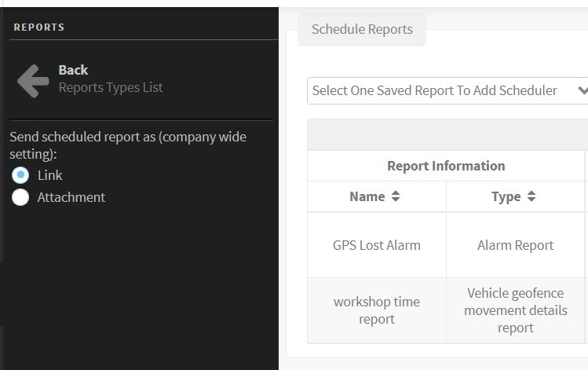Go back to Reports Types List
Viewport: 588px width, 370px height.
[x=111, y=87]
